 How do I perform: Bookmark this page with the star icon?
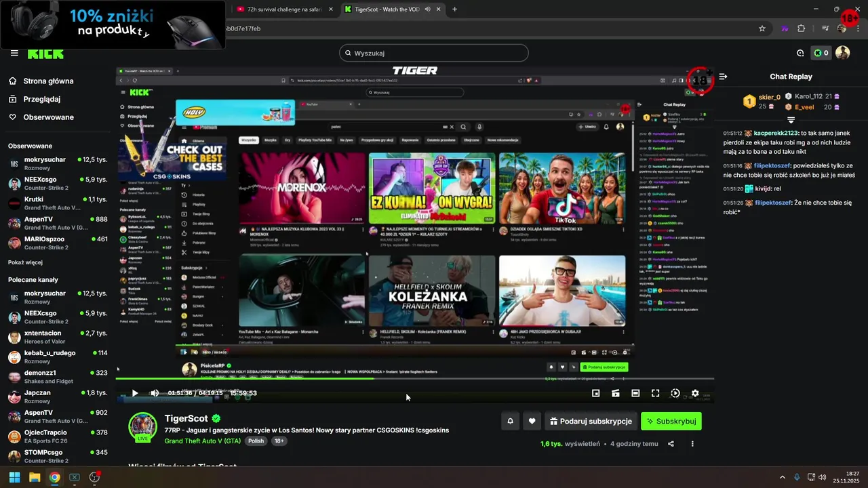point(762,28)
